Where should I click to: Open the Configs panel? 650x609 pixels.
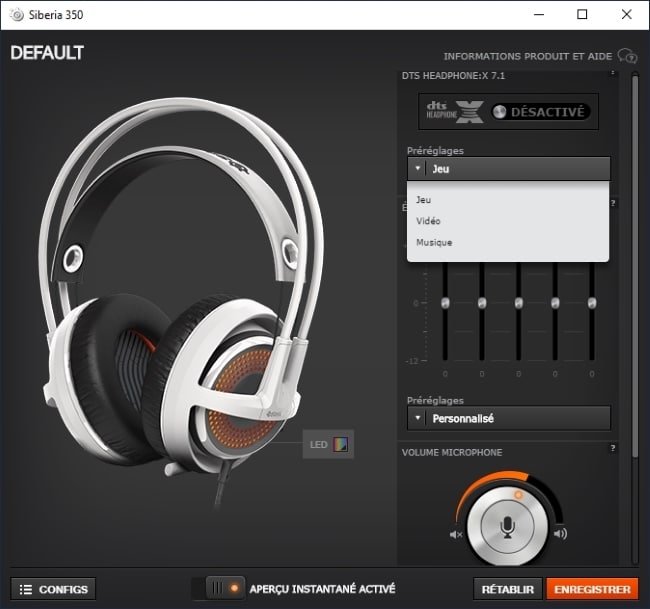(x=53, y=589)
